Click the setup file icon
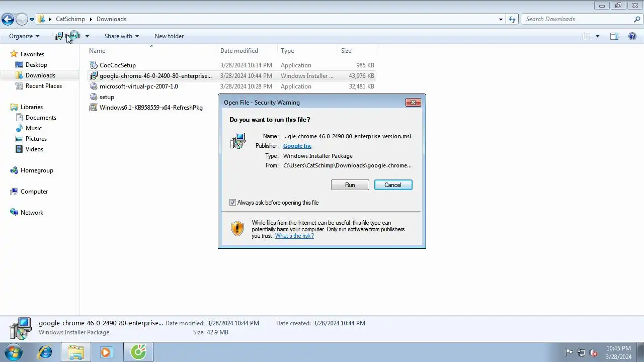The image size is (644, 362). pos(93,97)
